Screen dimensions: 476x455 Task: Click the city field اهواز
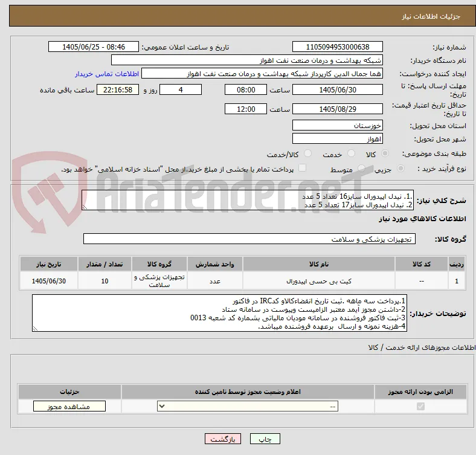[337, 139]
